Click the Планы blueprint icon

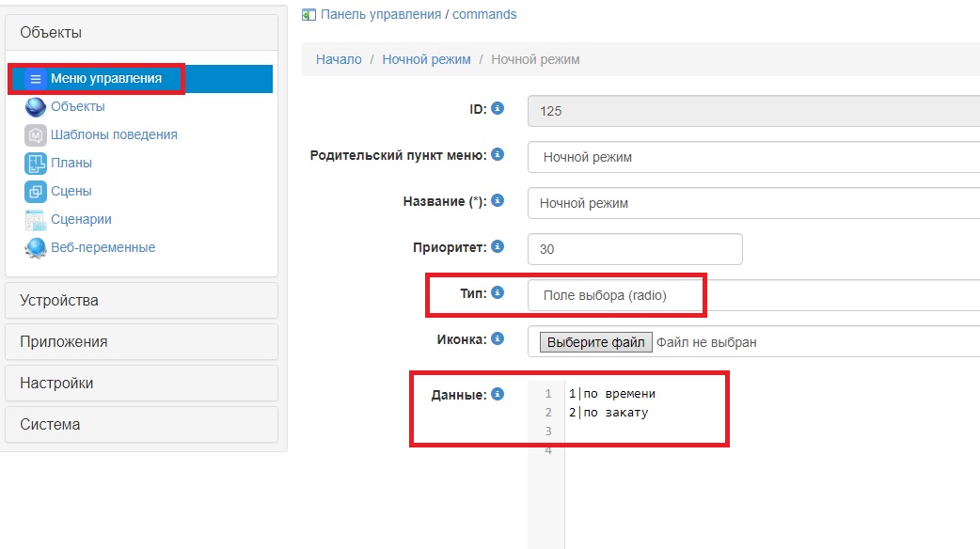36,164
